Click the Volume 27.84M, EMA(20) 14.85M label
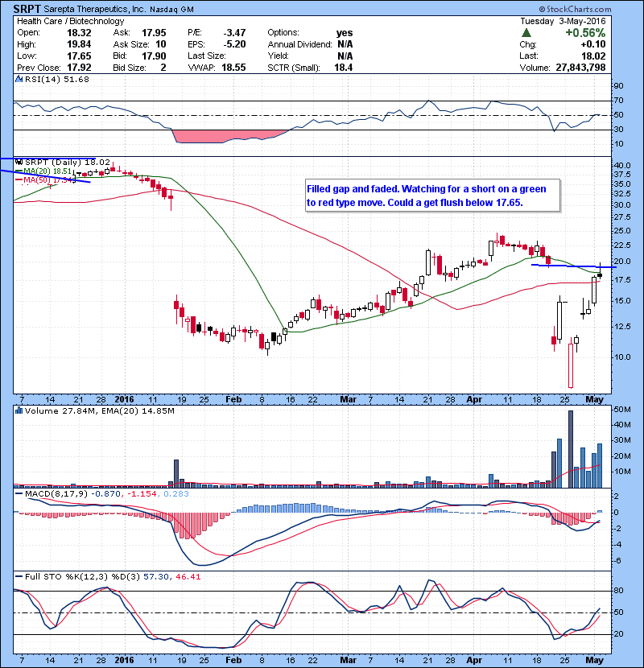Viewport: 644px width, 668px height. click(100, 411)
